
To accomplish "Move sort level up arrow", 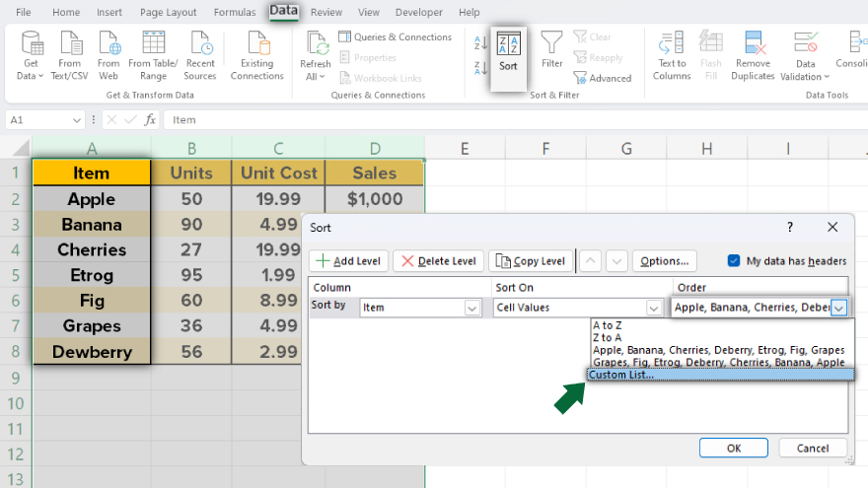I will click(x=591, y=261).
